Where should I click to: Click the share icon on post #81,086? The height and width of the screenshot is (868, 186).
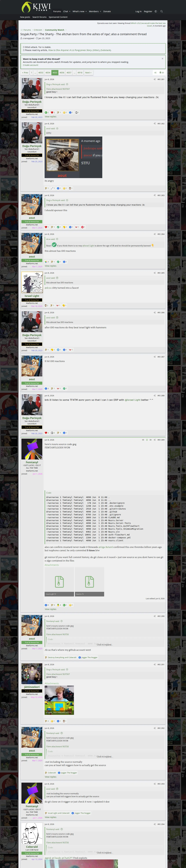click(155, 313)
